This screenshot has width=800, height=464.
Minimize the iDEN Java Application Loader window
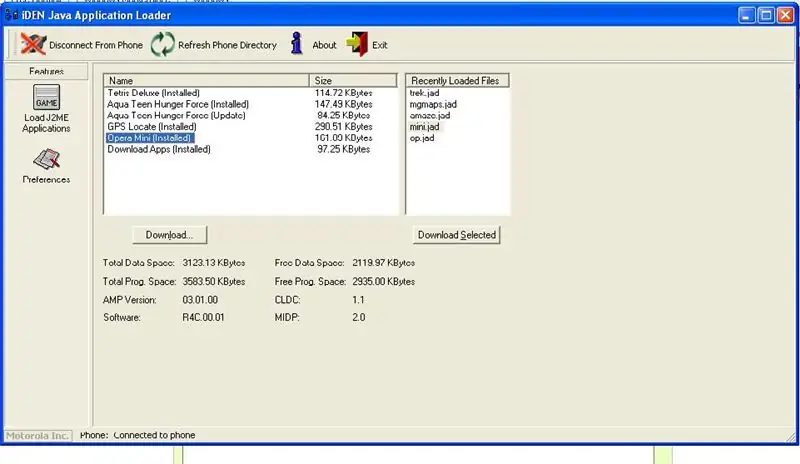tap(746, 15)
